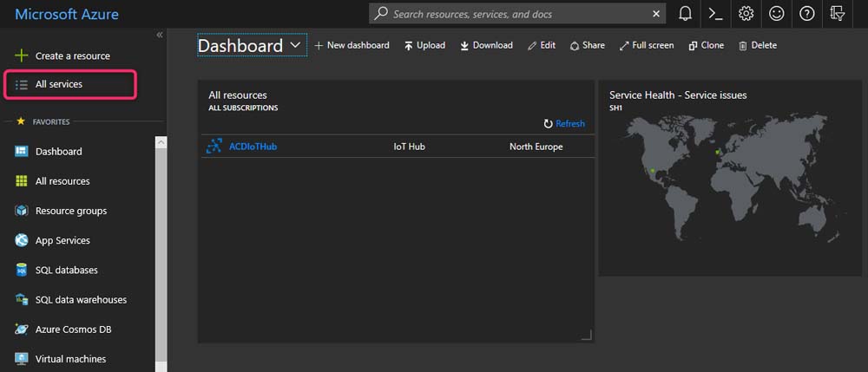
Task: Open the help question mark icon
Action: coord(806,14)
